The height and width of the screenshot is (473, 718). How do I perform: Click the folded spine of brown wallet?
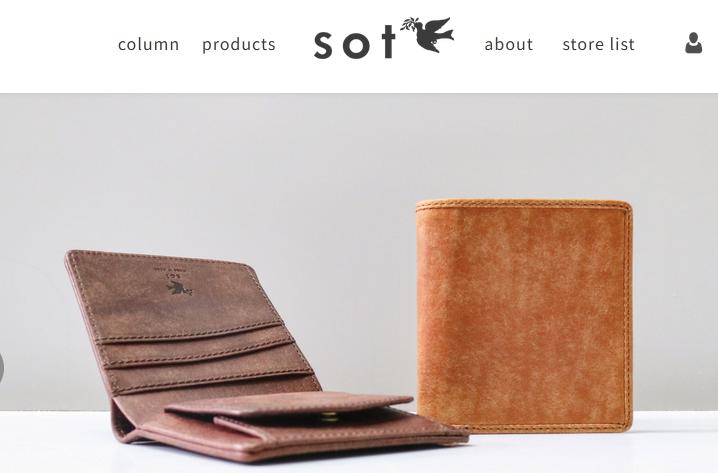pos(123,421)
